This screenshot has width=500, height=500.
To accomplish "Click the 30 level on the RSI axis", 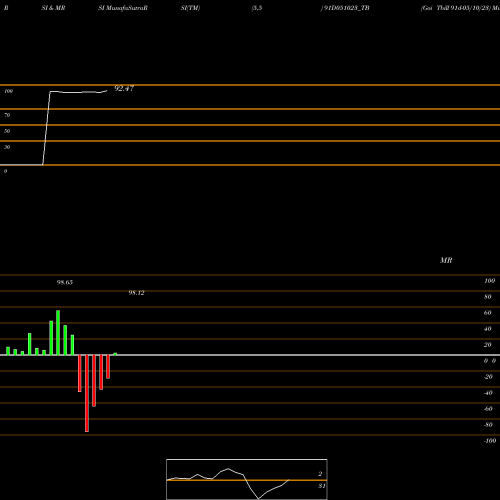I will pos(7,147).
